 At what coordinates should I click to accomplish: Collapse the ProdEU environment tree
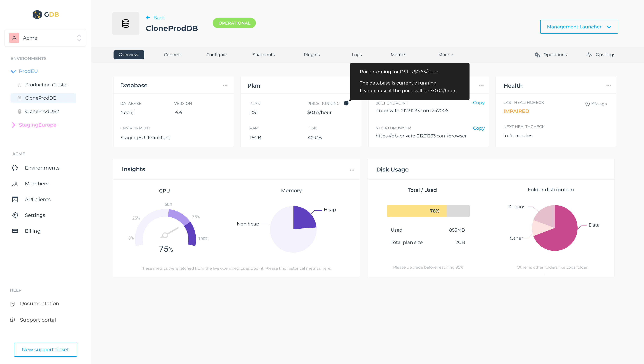point(13,72)
